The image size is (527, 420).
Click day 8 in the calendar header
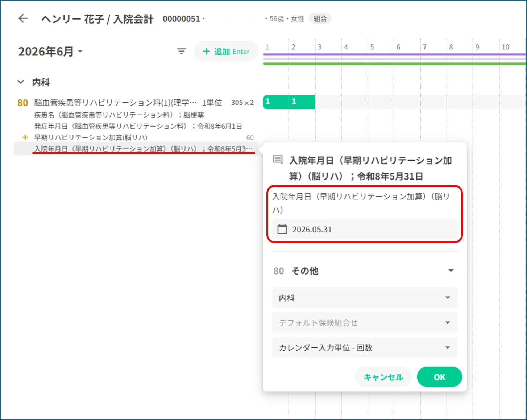(x=451, y=47)
